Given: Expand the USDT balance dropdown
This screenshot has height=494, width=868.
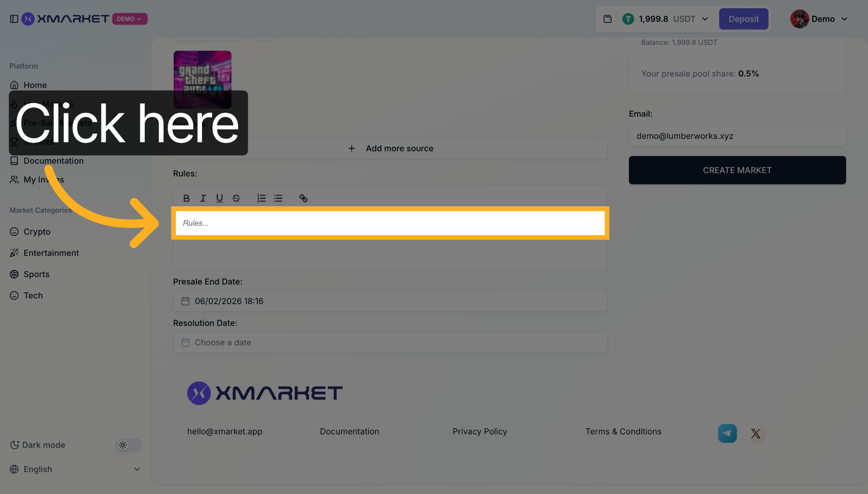Looking at the screenshot, I should pyautogui.click(x=705, y=19).
